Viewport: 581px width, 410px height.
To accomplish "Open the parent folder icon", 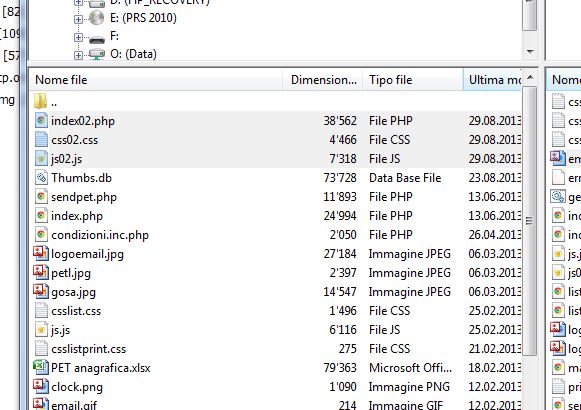I will tap(40, 101).
